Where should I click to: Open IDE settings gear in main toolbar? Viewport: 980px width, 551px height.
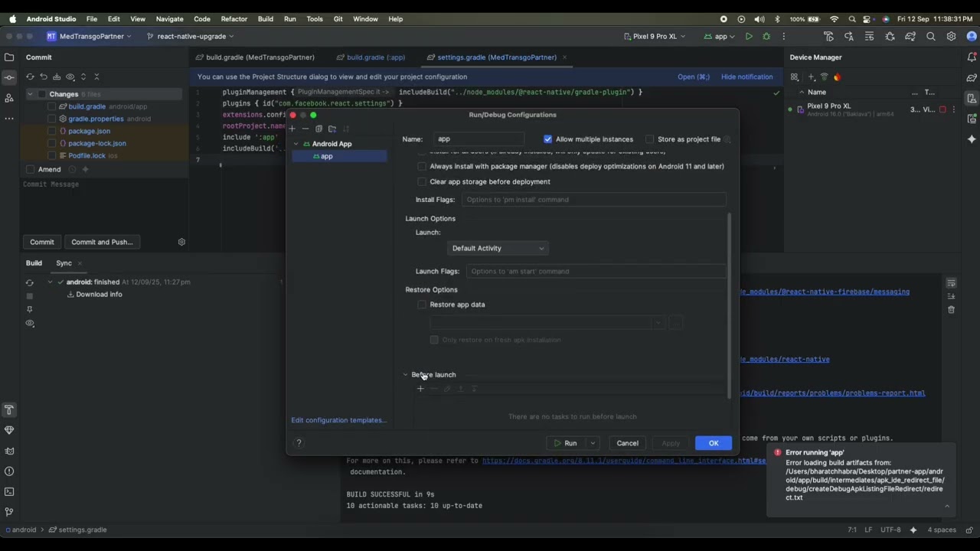click(951, 36)
